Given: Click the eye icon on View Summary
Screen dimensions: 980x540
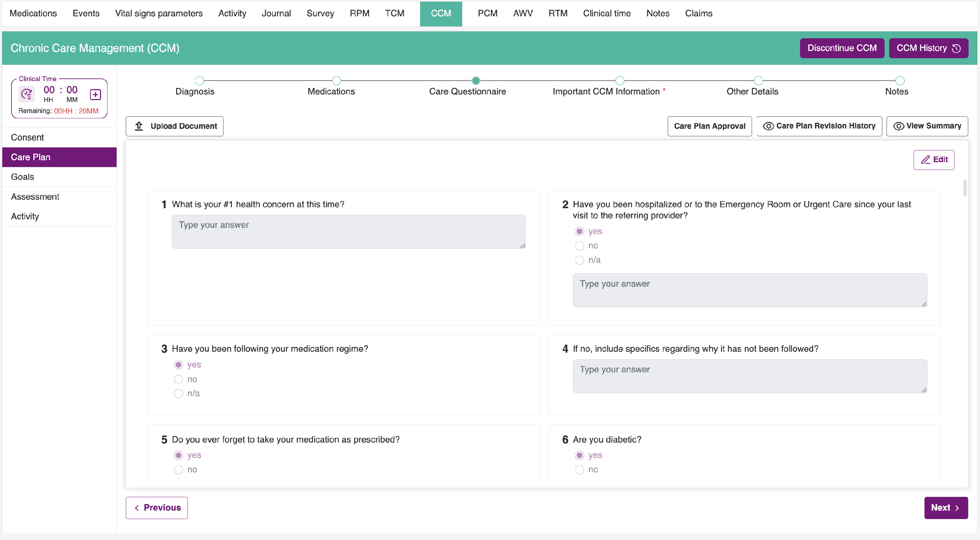Looking at the screenshot, I should click(x=898, y=126).
